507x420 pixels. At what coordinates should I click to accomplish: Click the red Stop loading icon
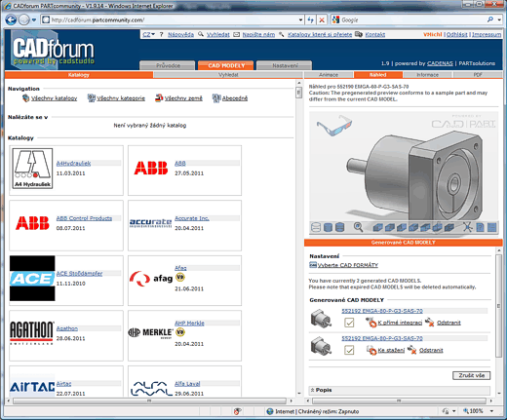point(322,20)
